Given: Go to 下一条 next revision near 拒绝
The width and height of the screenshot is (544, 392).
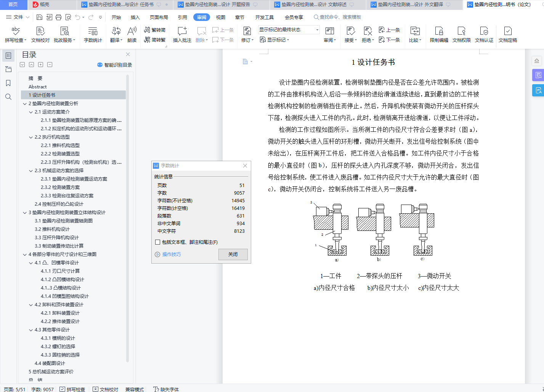Looking at the screenshot, I should click(x=389, y=40).
